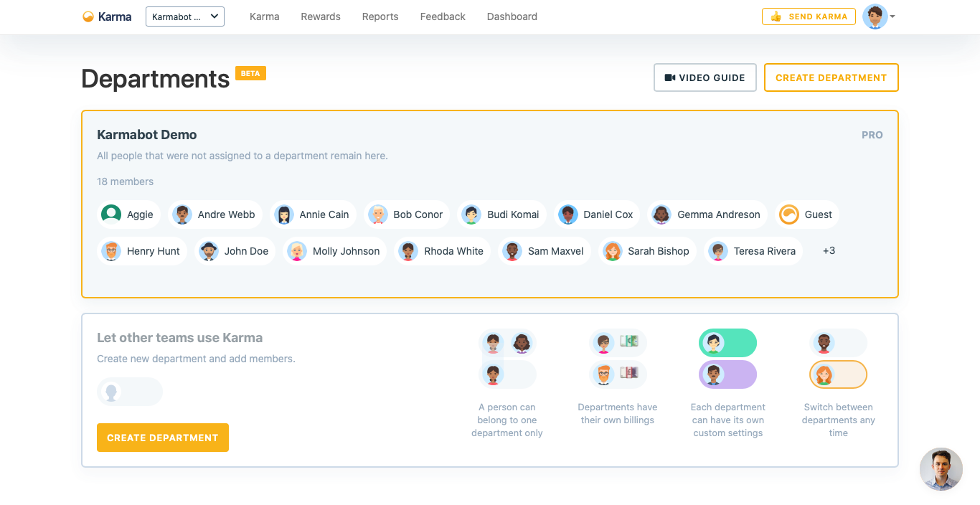Click the filled orange Create Department button
The image size is (980, 505).
click(x=163, y=438)
